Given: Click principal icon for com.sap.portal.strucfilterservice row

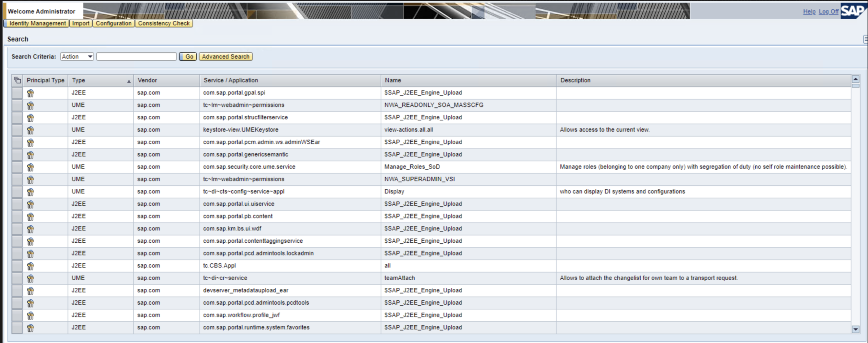Looking at the screenshot, I should click(31, 118).
